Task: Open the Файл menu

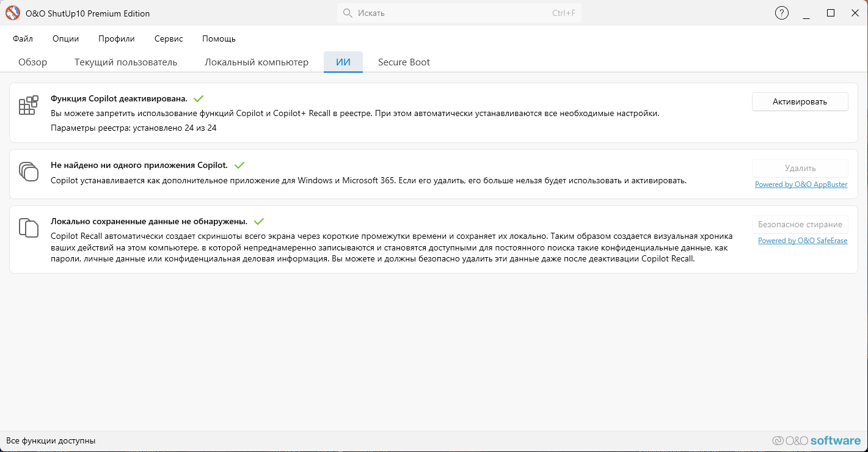Action: pos(23,38)
